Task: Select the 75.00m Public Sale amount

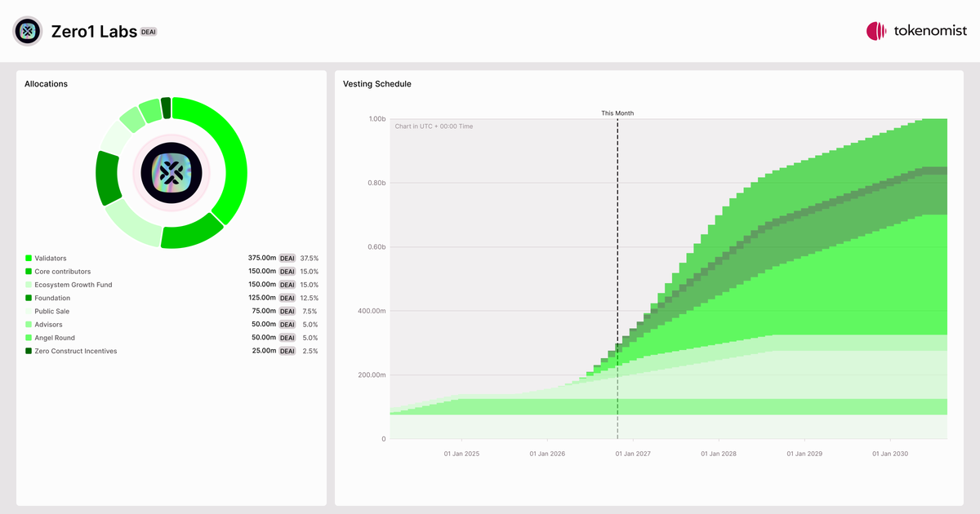Action: pyautogui.click(x=264, y=311)
